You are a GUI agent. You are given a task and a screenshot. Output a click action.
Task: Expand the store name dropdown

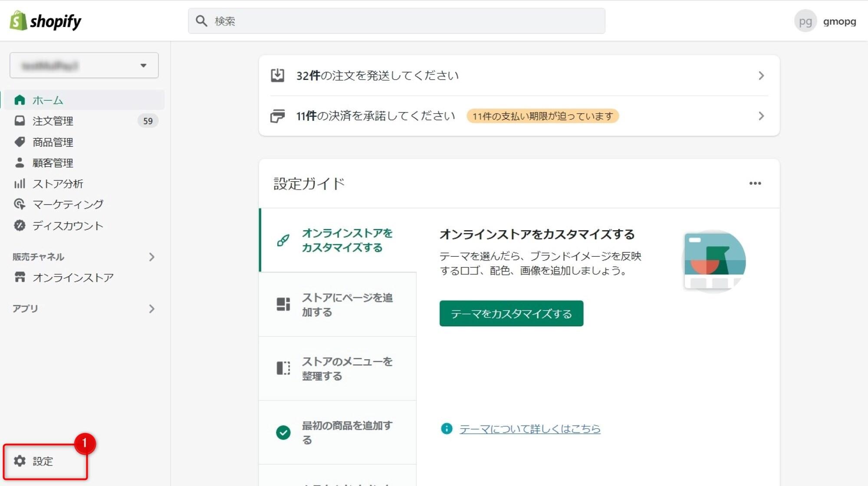click(x=144, y=65)
